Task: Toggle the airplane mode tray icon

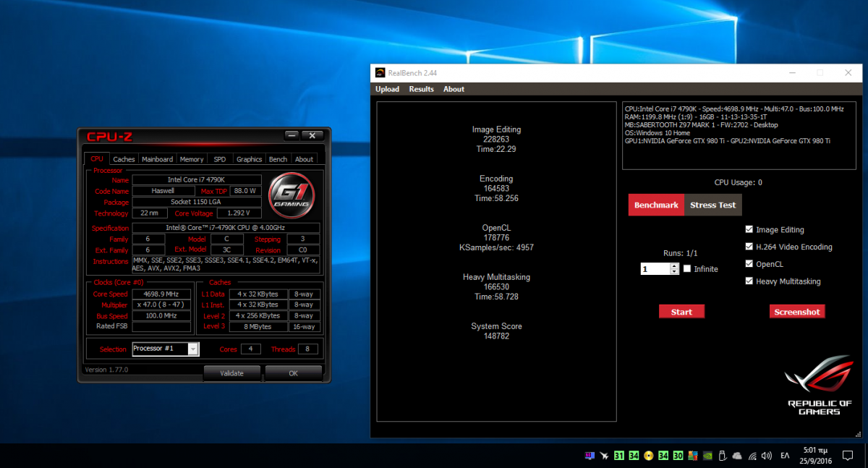Action: (x=605, y=456)
